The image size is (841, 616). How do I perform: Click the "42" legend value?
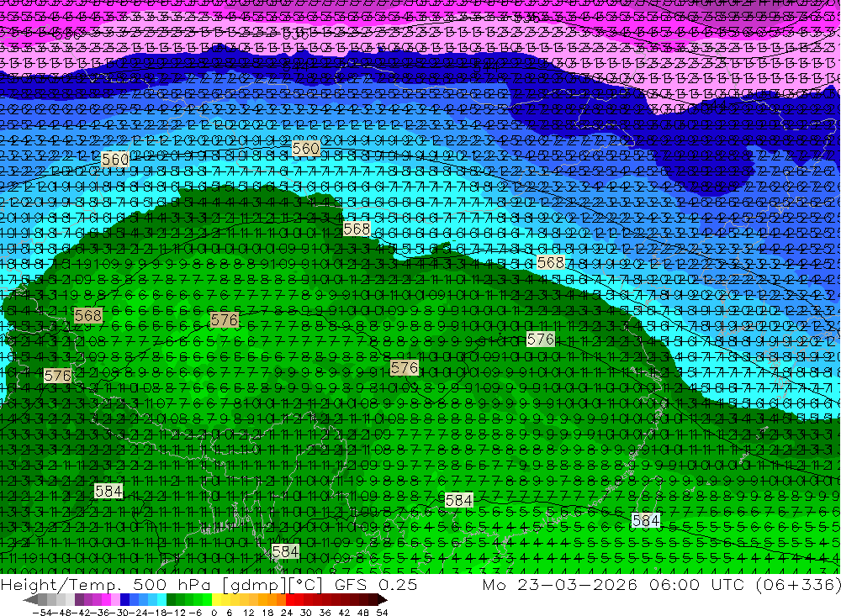point(344,613)
